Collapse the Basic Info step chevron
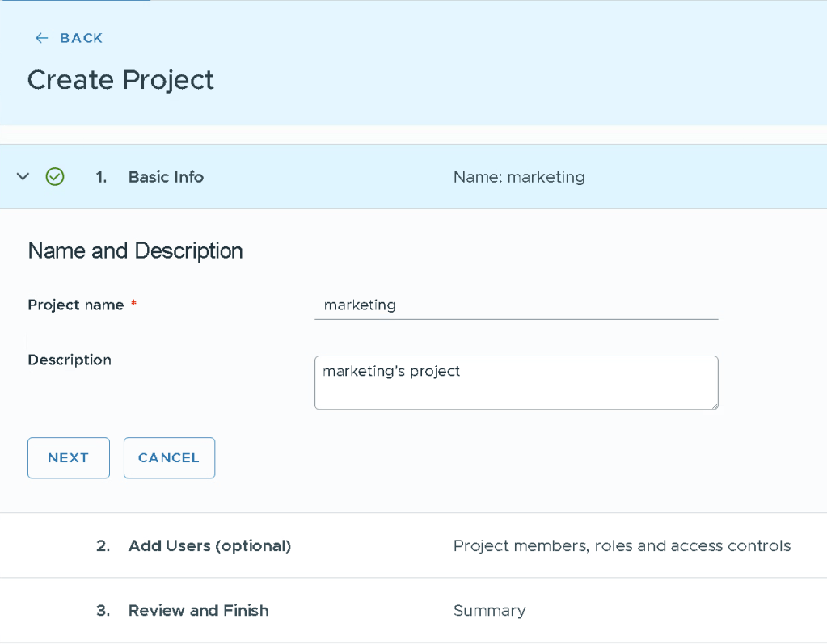Viewport: 827px width, 644px height. coord(23,177)
